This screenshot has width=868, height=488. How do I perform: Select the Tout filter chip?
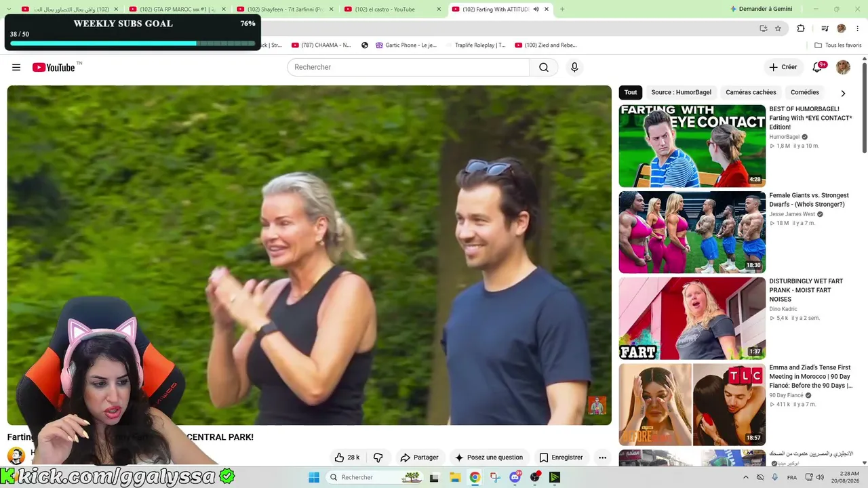(631, 92)
